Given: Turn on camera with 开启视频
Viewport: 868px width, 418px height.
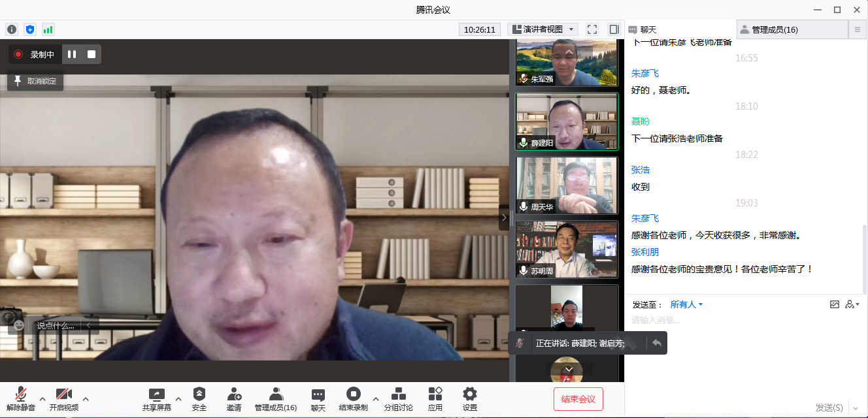Looking at the screenshot, I should 63,398.
